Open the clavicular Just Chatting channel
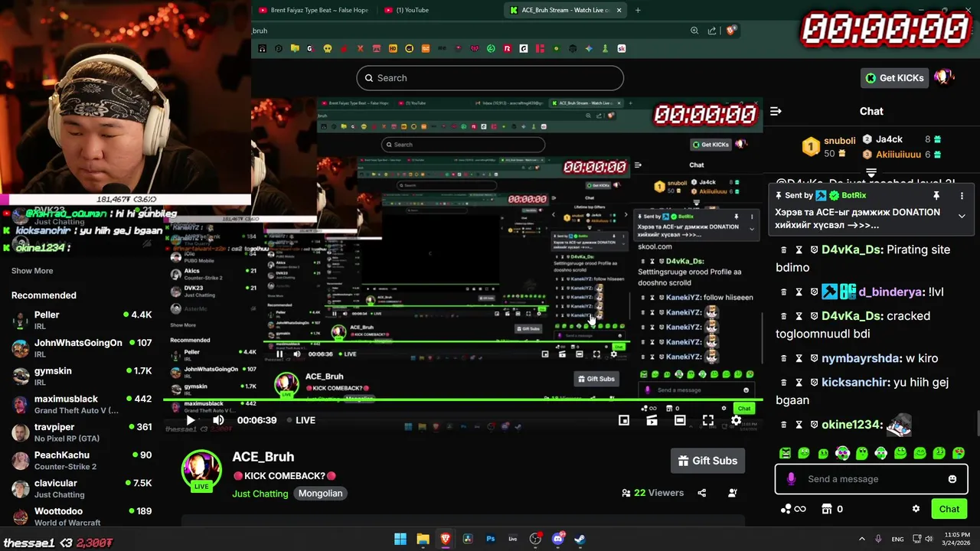The width and height of the screenshot is (980, 551). pos(82,488)
